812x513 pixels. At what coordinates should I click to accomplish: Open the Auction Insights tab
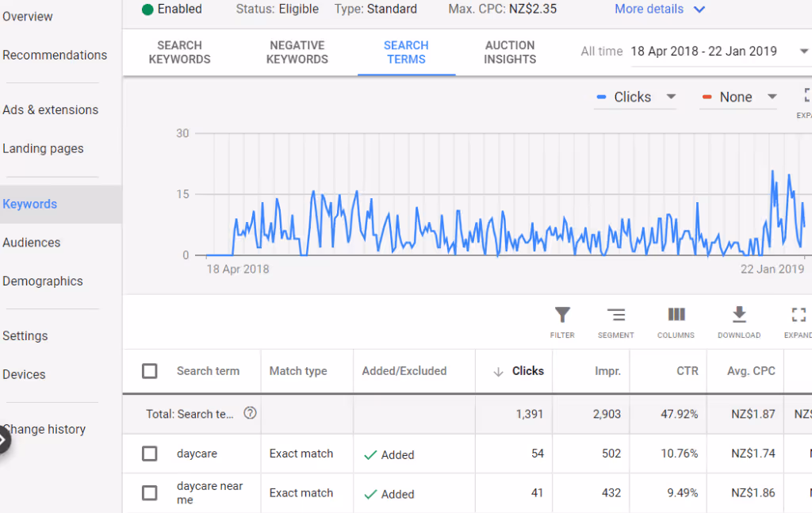pyautogui.click(x=510, y=52)
